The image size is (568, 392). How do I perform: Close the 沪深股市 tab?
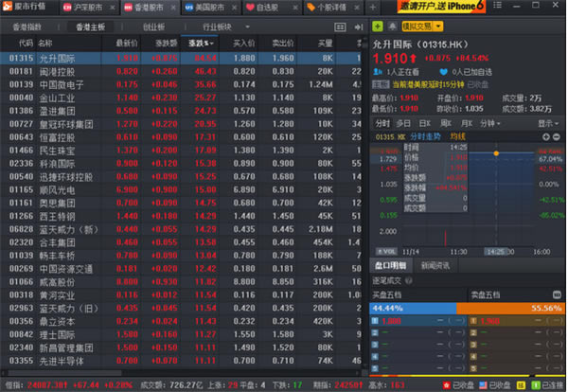113,8
